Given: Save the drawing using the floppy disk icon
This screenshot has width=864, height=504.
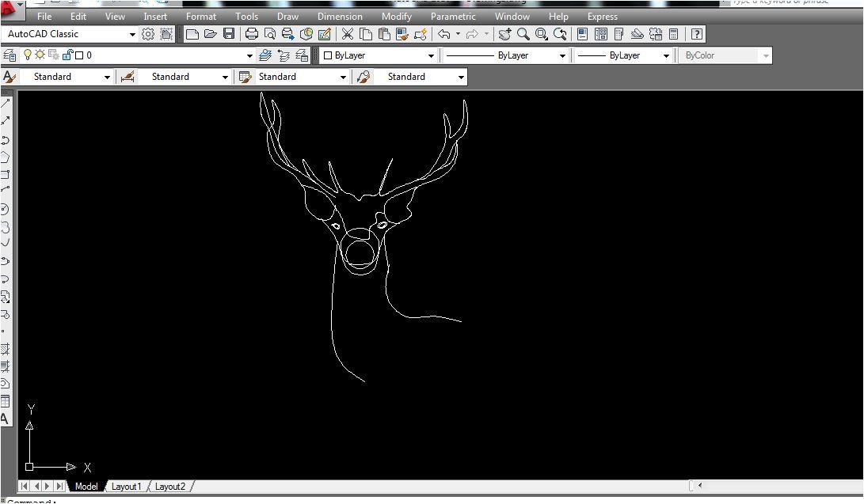Looking at the screenshot, I should click(229, 34).
